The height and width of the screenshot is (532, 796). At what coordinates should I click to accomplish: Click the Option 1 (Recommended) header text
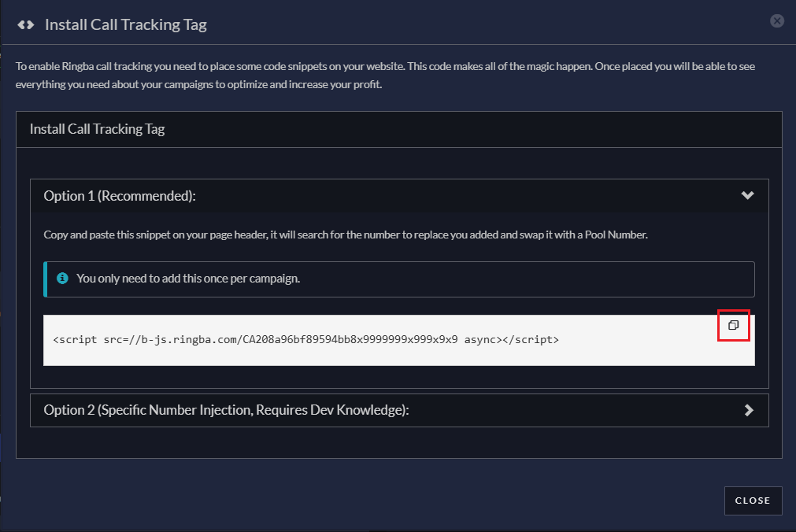pos(120,196)
